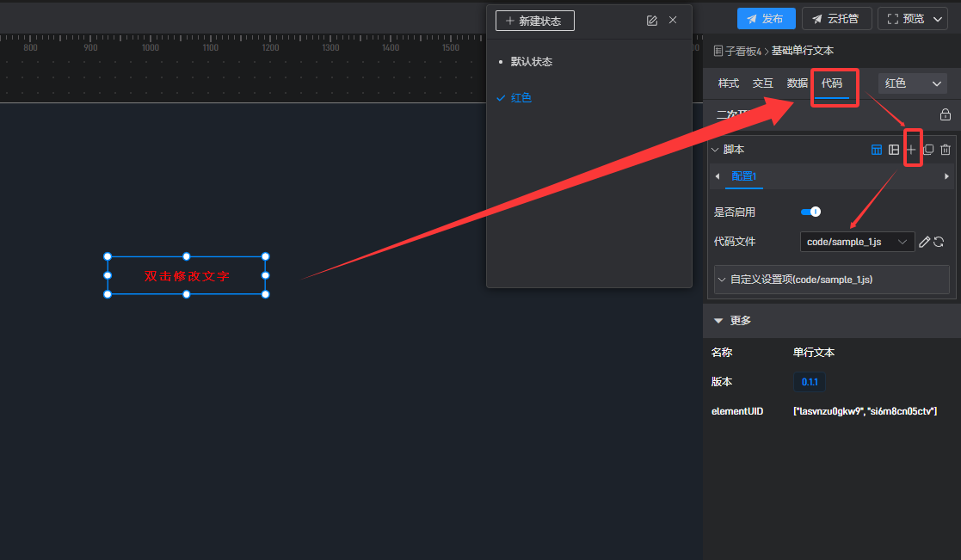Delete the script configuration with trash icon
This screenshot has width=961, height=560.
point(946,150)
